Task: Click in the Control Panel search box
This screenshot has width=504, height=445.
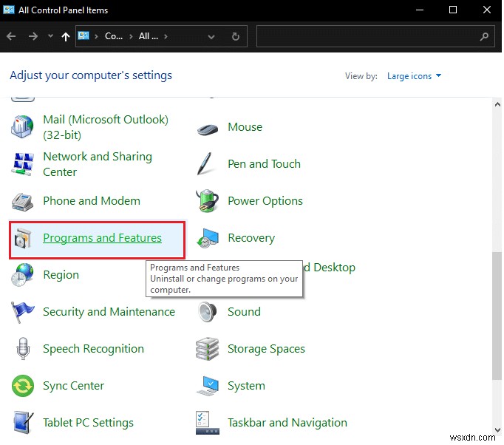Action: pyautogui.click(x=375, y=36)
